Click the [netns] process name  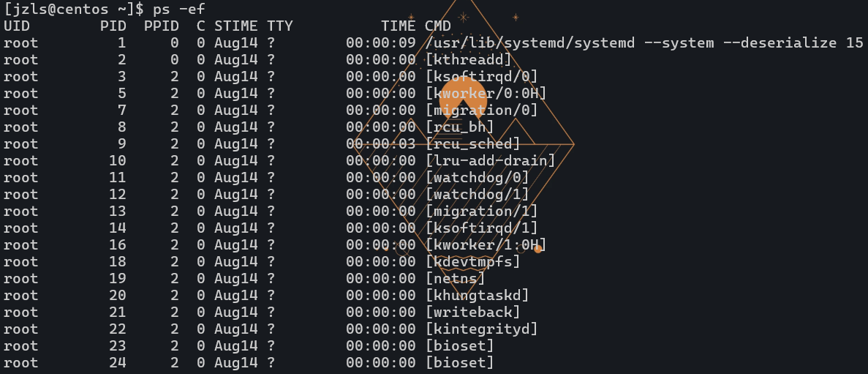(456, 279)
